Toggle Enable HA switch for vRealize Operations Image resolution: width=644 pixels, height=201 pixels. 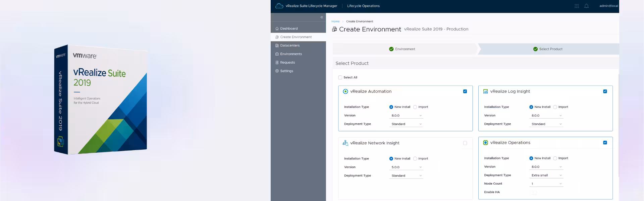pyautogui.click(x=534, y=193)
